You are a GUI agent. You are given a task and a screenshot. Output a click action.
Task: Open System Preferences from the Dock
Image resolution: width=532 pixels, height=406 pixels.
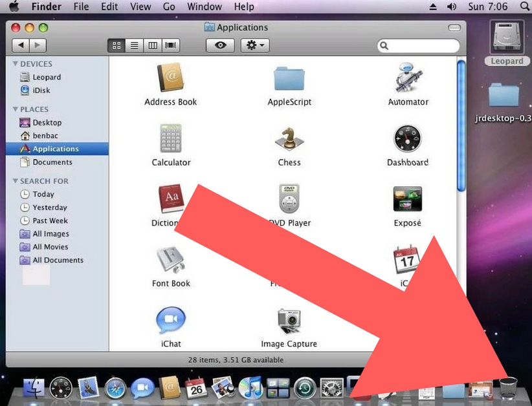click(x=332, y=387)
